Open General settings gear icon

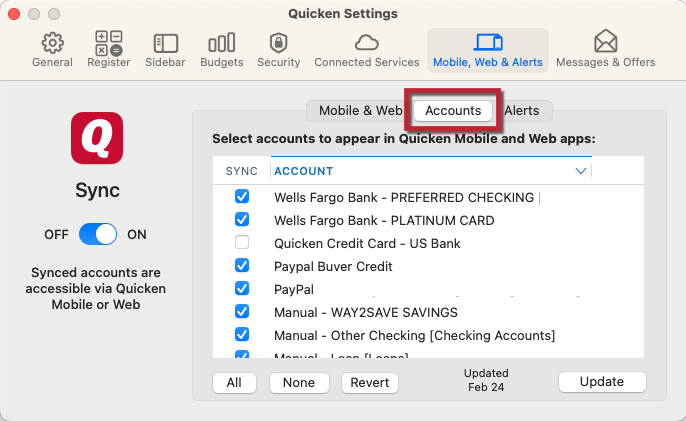coord(52,43)
